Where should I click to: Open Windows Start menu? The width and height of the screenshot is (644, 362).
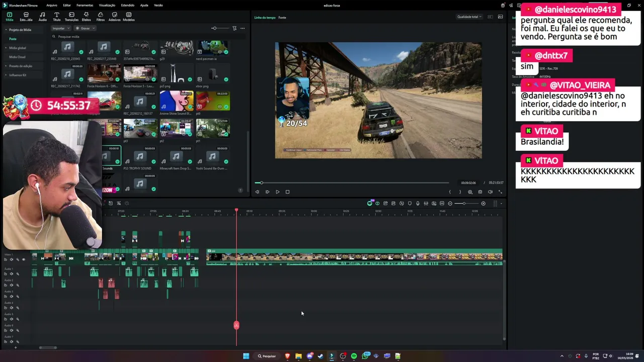[x=246, y=356]
